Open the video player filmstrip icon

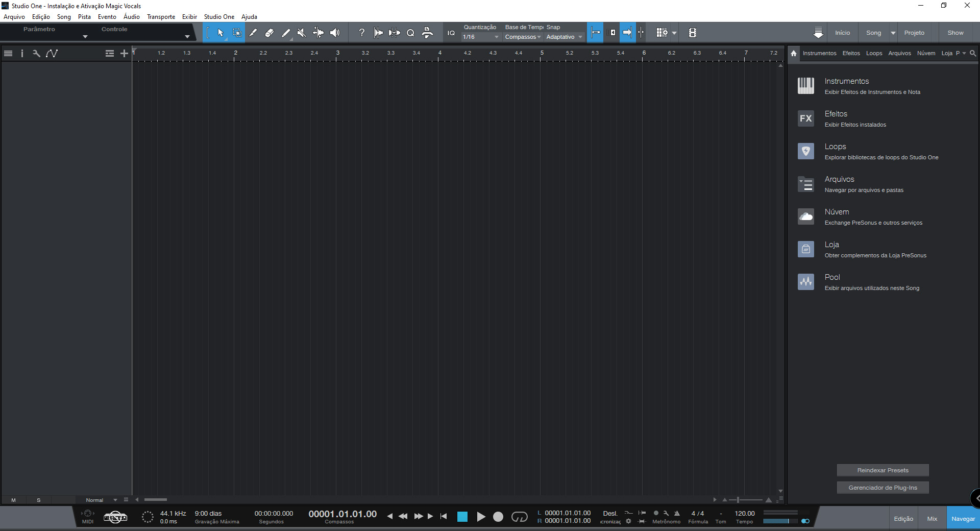coord(693,33)
